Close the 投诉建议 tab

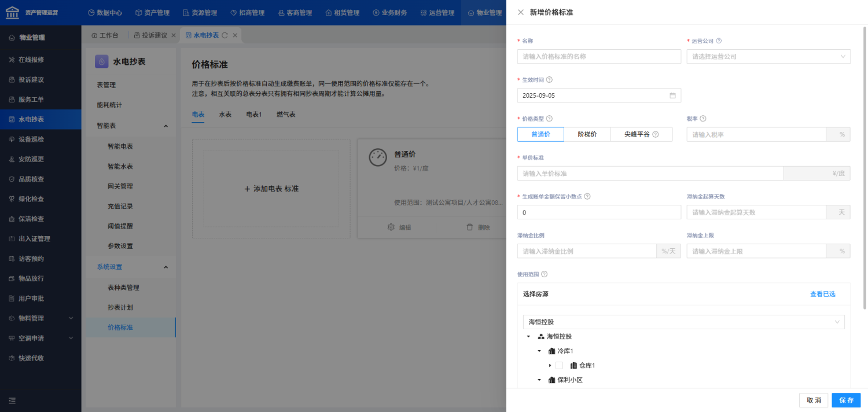173,35
